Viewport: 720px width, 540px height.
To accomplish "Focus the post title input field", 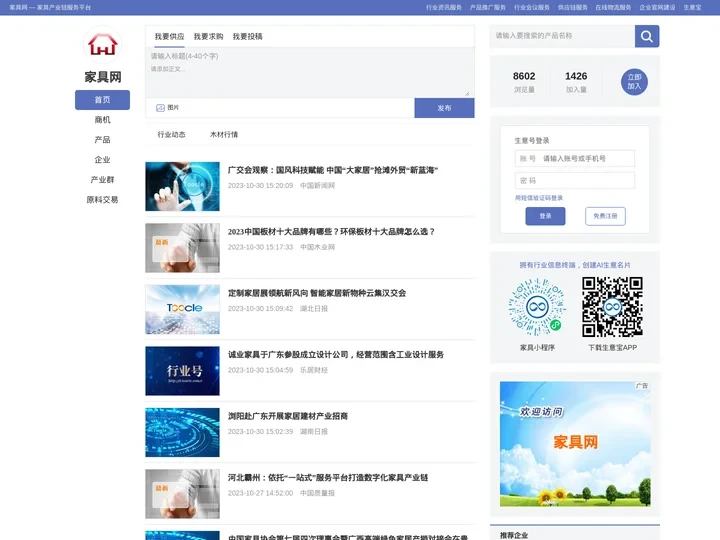I will (x=308, y=56).
